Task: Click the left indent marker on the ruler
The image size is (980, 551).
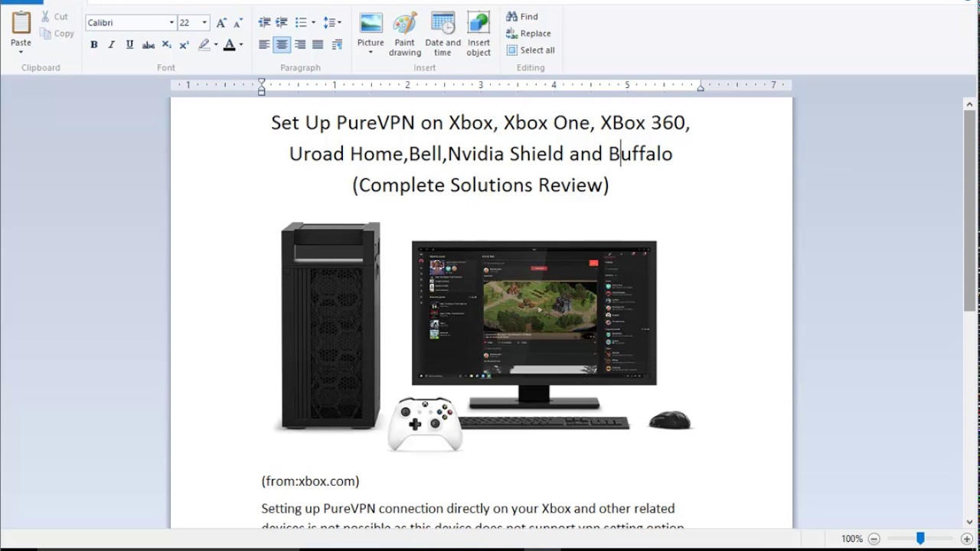Action: coord(261,87)
